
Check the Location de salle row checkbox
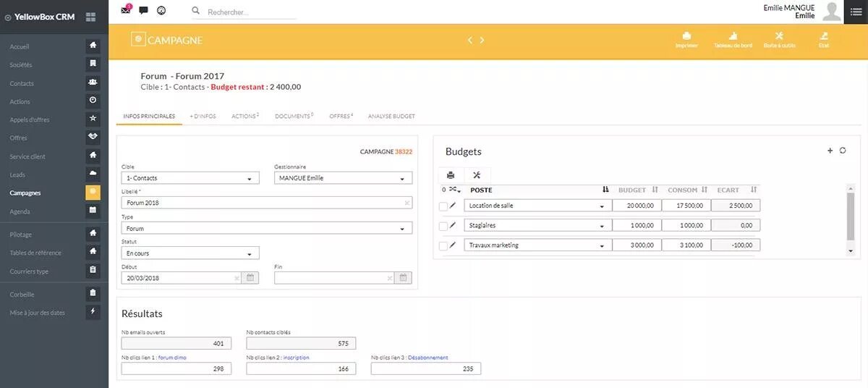click(443, 206)
